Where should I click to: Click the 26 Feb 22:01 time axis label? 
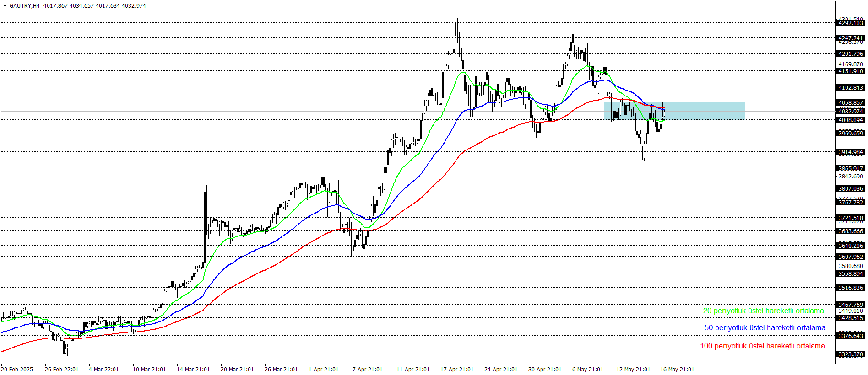click(x=61, y=370)
